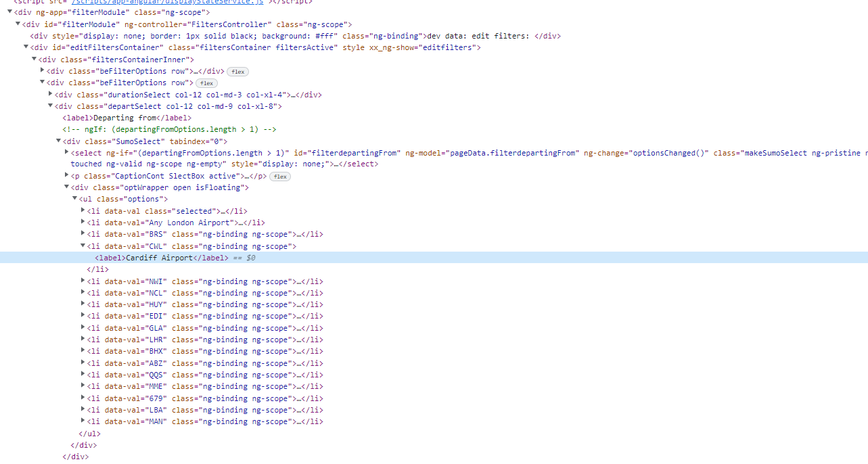Expand the CaptionCont SlectBox paragraph node

tap(66, 176)
